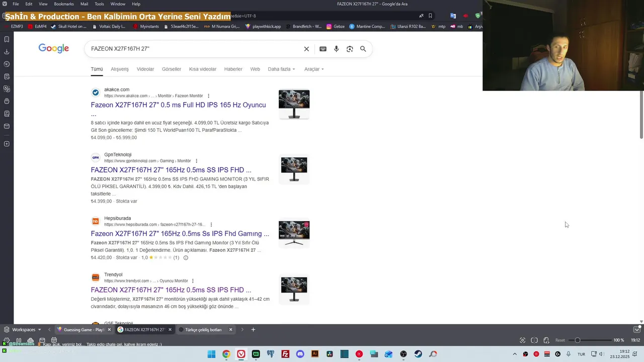The width and height of the screenshot is (644, 362).
Task: Open Bookmarks panel in Vivaldi sidebar
Action: (x=7, y=39)
